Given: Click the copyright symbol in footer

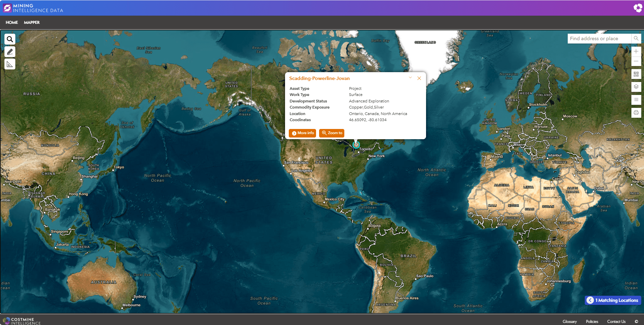Looking at the screenshot, I should click(637, 322).
